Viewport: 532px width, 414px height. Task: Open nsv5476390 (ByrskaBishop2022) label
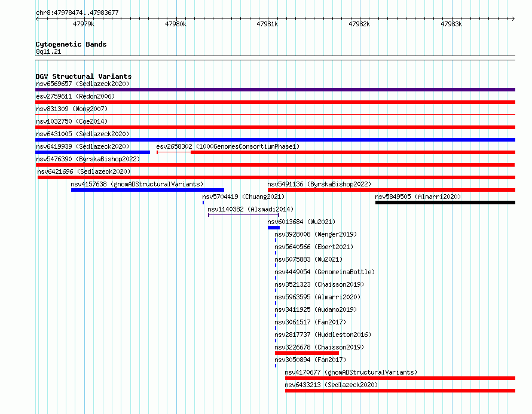88,159
